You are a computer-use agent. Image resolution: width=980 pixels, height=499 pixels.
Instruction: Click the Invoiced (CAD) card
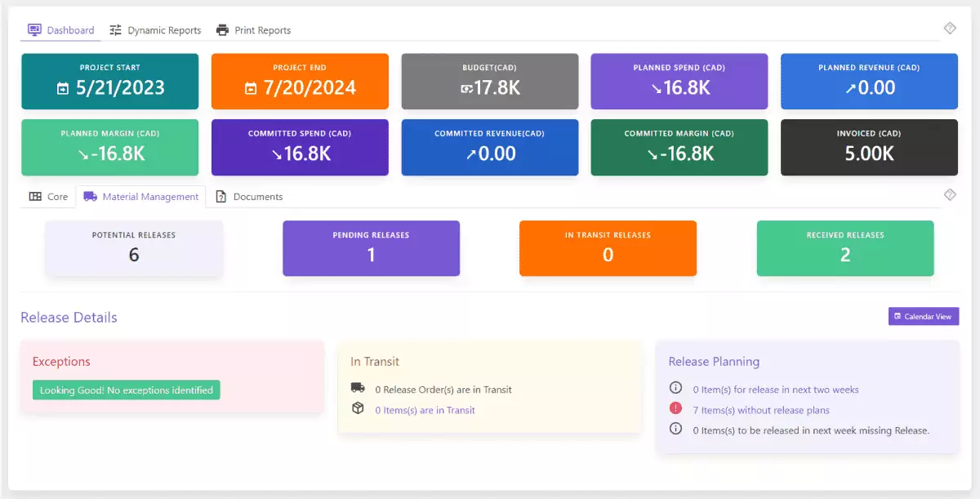coord(869,148)
